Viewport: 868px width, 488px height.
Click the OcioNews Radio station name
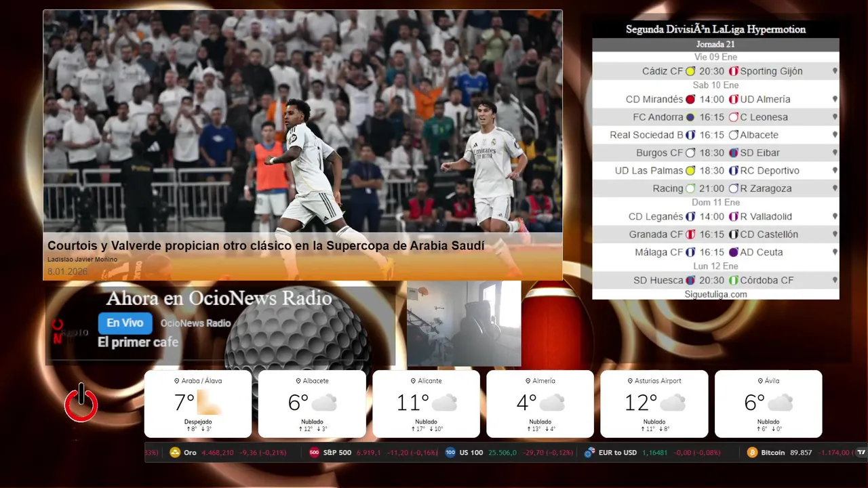coord(196,323)
